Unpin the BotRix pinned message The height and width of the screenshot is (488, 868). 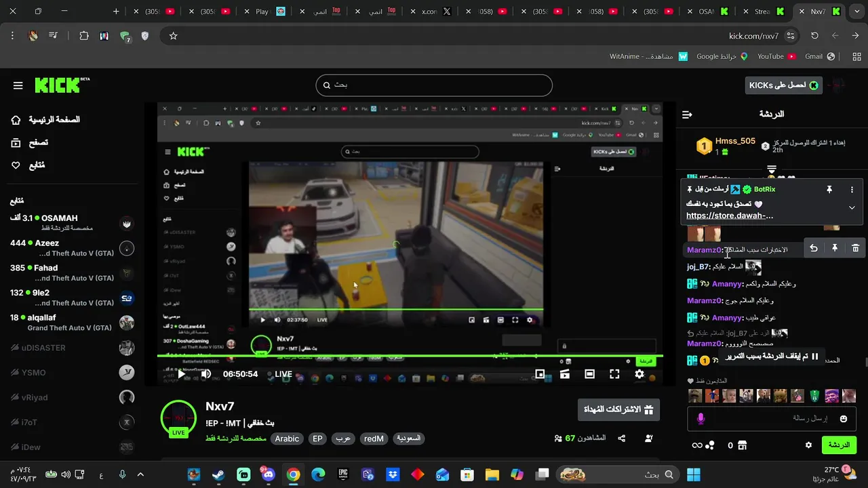pyautogui.click(x=829, y=190)
